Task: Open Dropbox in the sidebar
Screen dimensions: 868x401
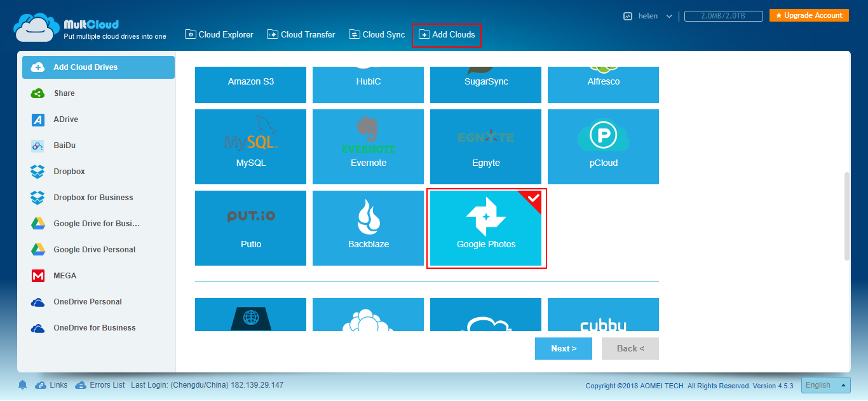Action: 98,172
